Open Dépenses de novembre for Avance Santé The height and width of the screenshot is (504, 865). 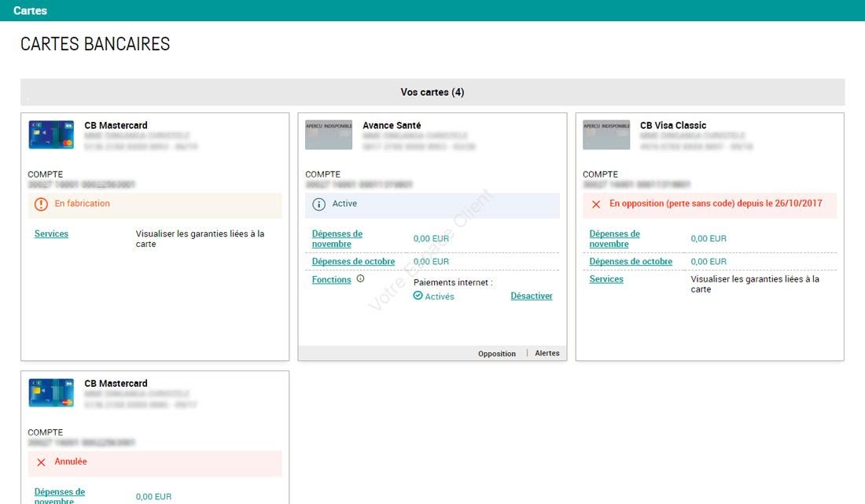(x=337, y=239)
